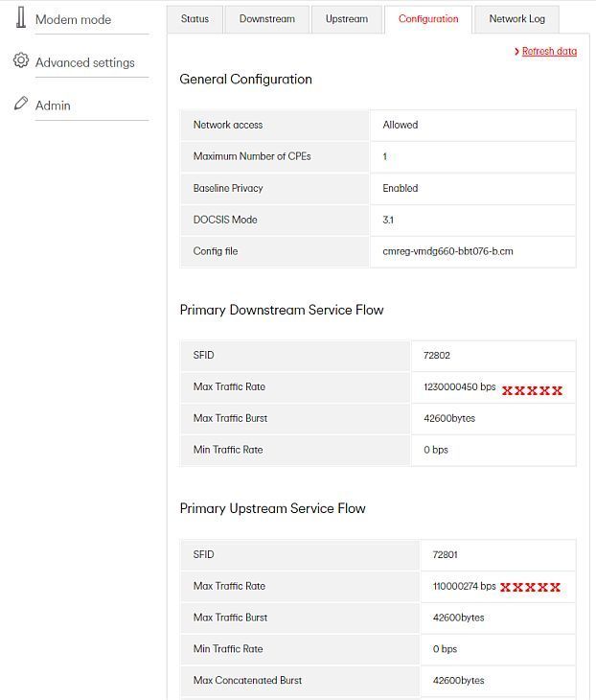Click the downstream Max Traffic Rate value
Viewport: 596px width, 700px height.
(460, 386)
